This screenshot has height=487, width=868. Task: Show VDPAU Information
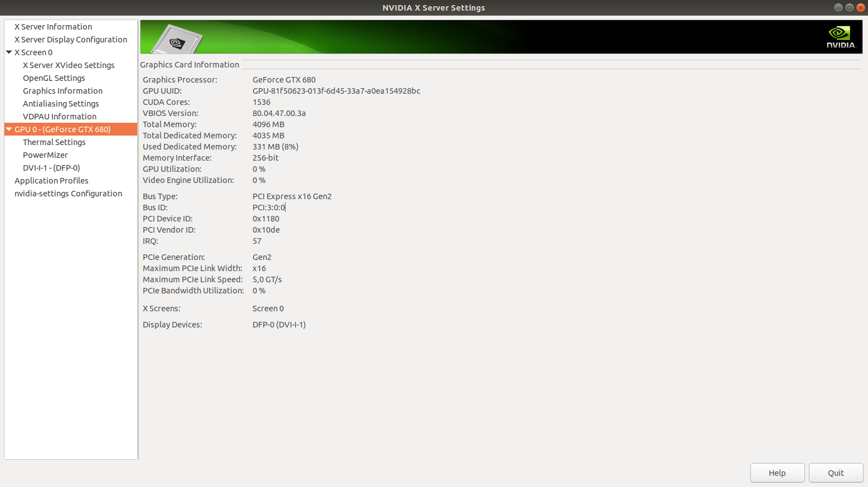[x=59, y=116]
